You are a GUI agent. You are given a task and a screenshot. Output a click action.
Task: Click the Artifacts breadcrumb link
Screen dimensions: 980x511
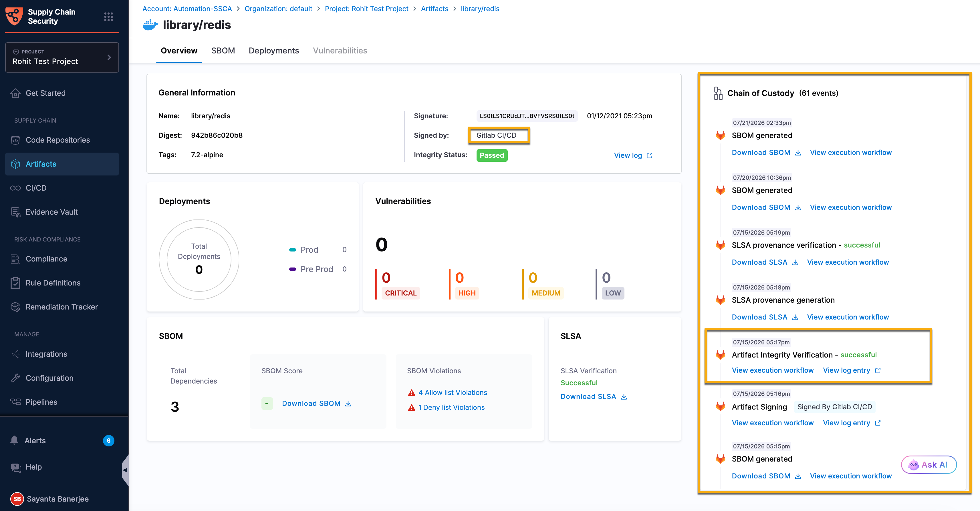434,9
